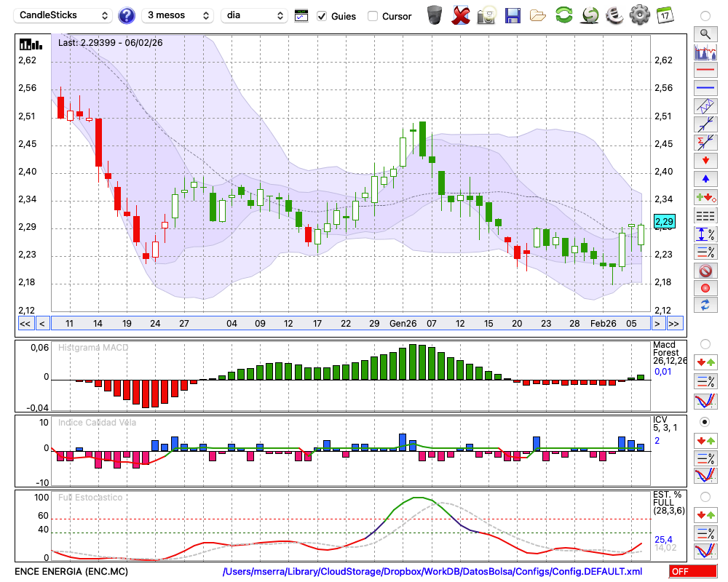Click the mini chart window icon
728x582 pixels.
301,16
